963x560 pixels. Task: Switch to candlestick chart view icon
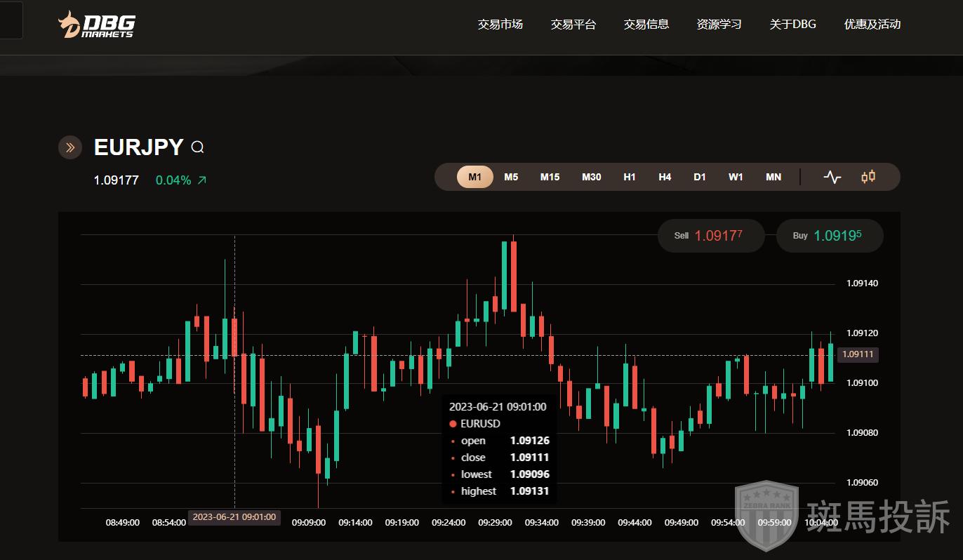[868, 177]
